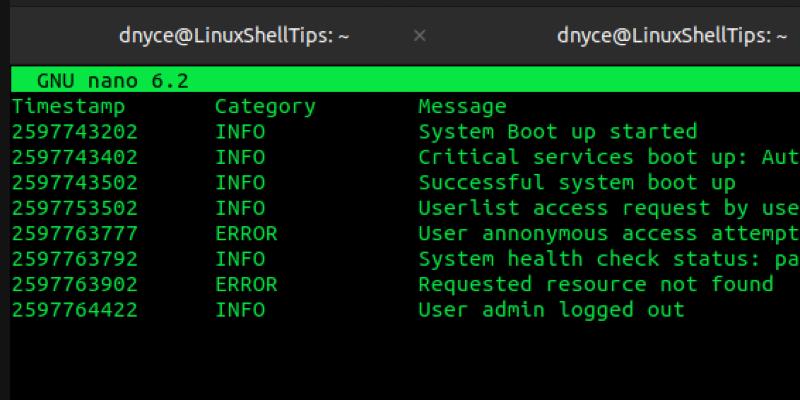800x400 pixels.
Task: Click the "Requested resource not found" message
Action: click(x=595, y=285)
